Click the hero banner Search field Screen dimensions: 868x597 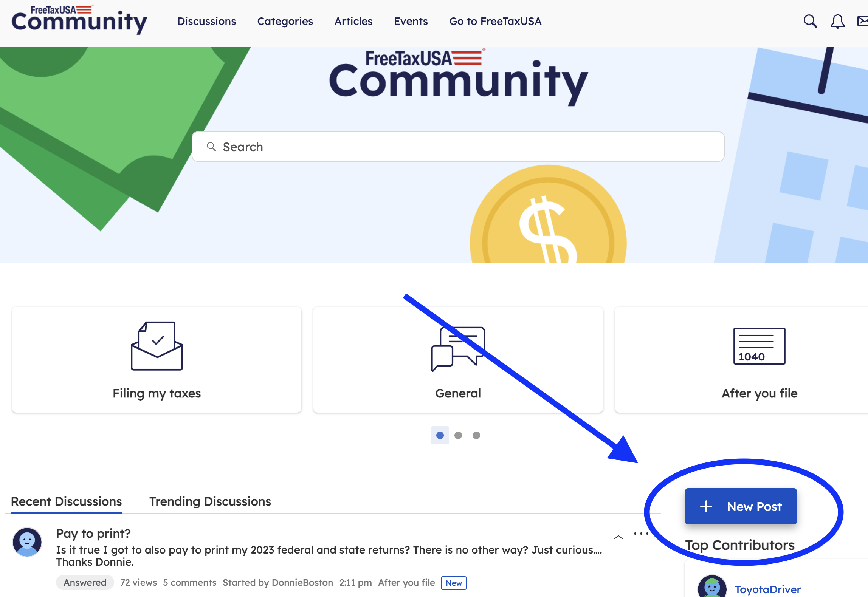click(458, 147)
